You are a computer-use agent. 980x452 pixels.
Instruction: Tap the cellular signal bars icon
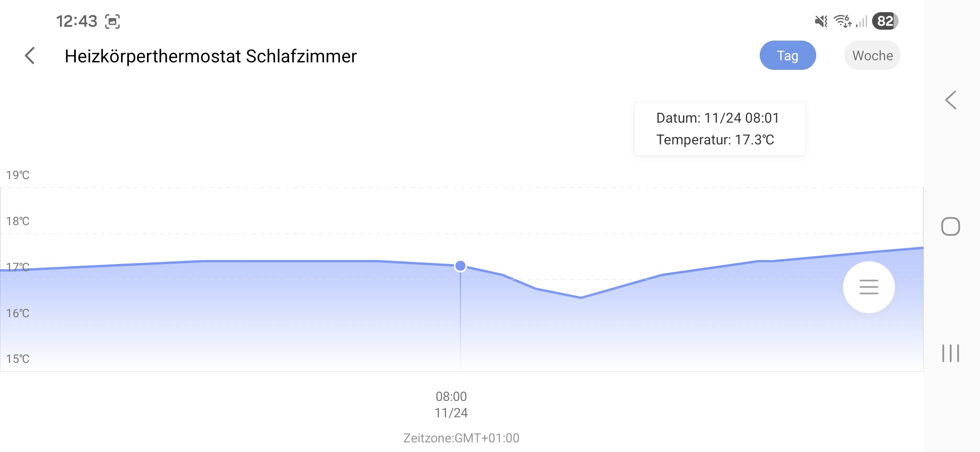click(862, 21)
